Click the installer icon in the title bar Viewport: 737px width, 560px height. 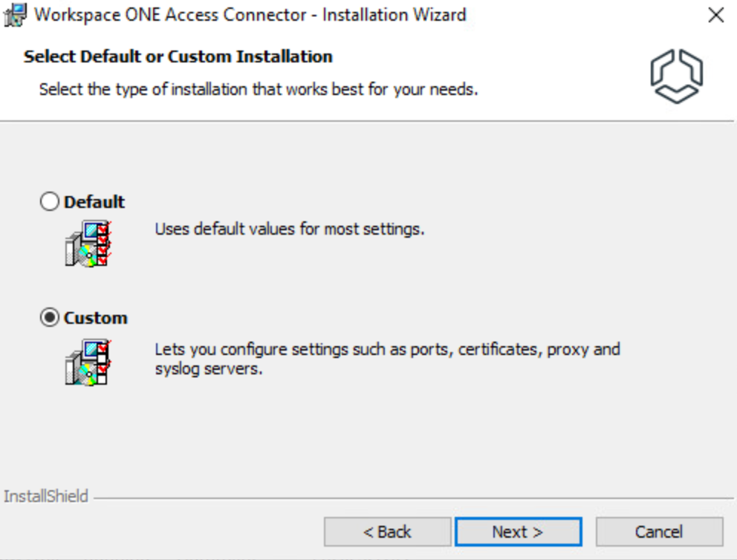[16, 15]
